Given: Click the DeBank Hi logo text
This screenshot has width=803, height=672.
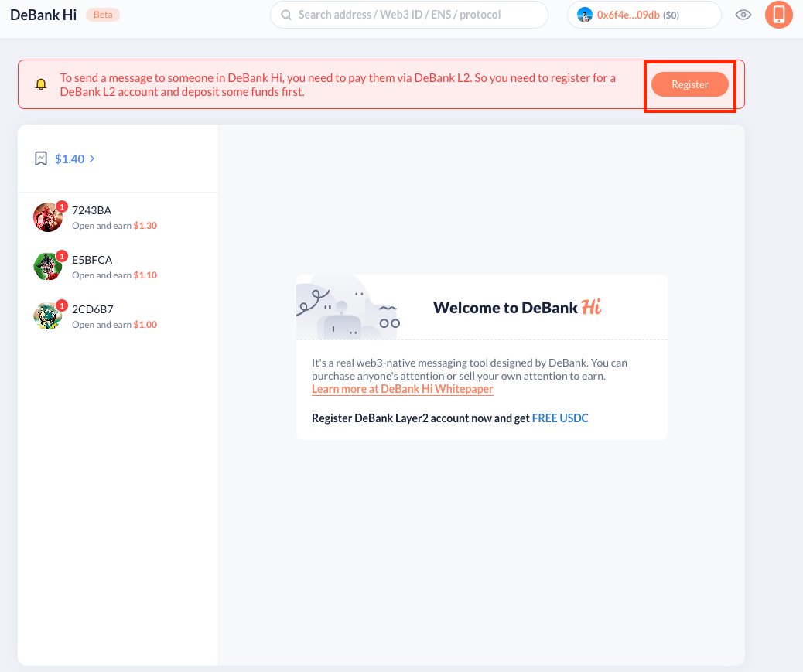Looking at the screenshot, I should [x=43, y=15].
